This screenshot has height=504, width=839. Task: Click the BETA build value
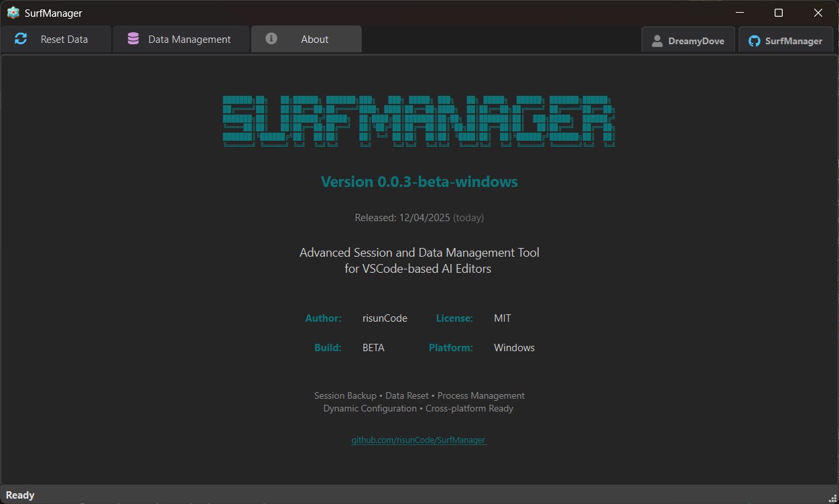point(373,348)
